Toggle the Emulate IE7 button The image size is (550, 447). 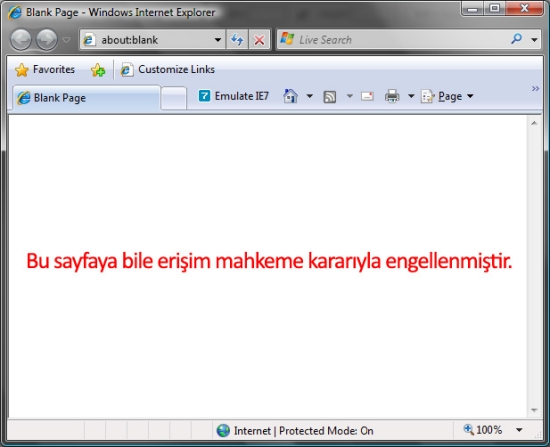point(234,96)
